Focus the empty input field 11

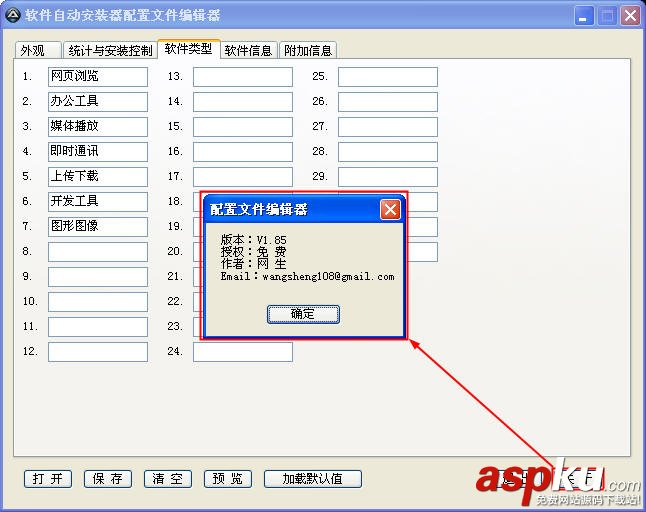pos(98,327)
